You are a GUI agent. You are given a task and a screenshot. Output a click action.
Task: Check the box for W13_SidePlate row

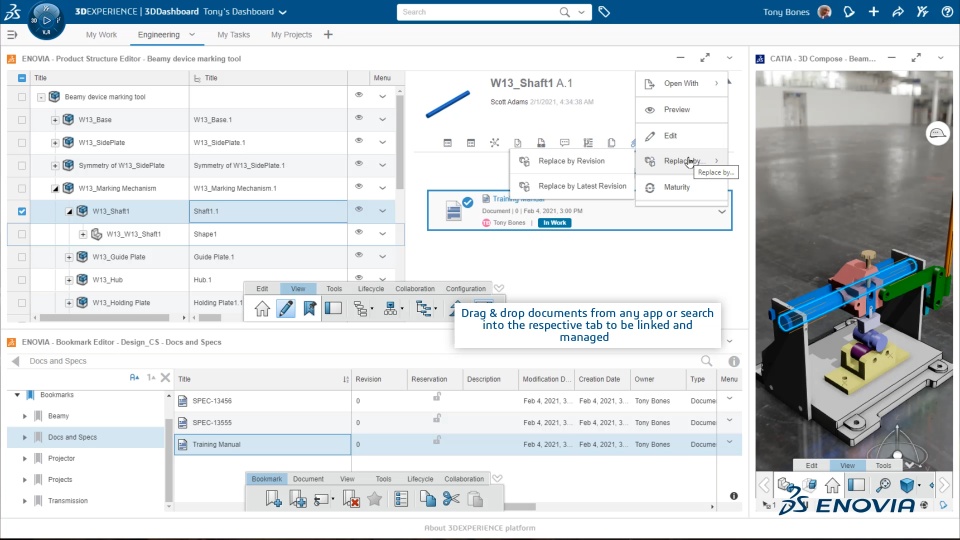tap(22, 143)
